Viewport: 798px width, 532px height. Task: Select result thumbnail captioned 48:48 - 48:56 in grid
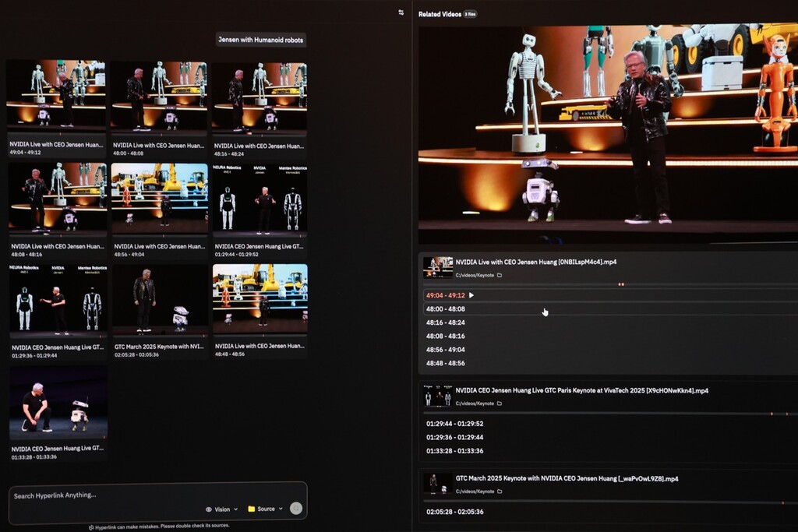(260, 298)
